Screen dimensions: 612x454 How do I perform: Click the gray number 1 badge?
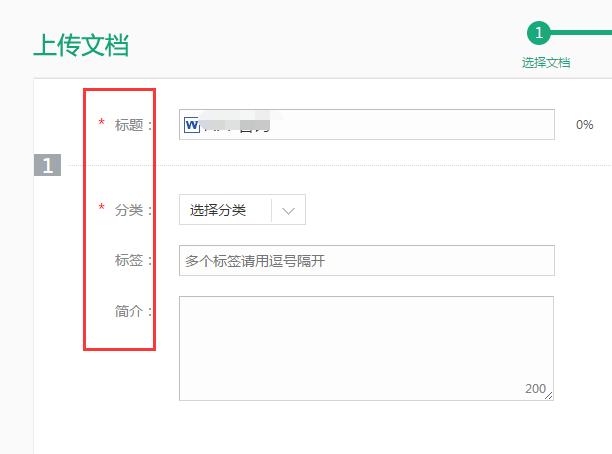[x=47, y=166]
